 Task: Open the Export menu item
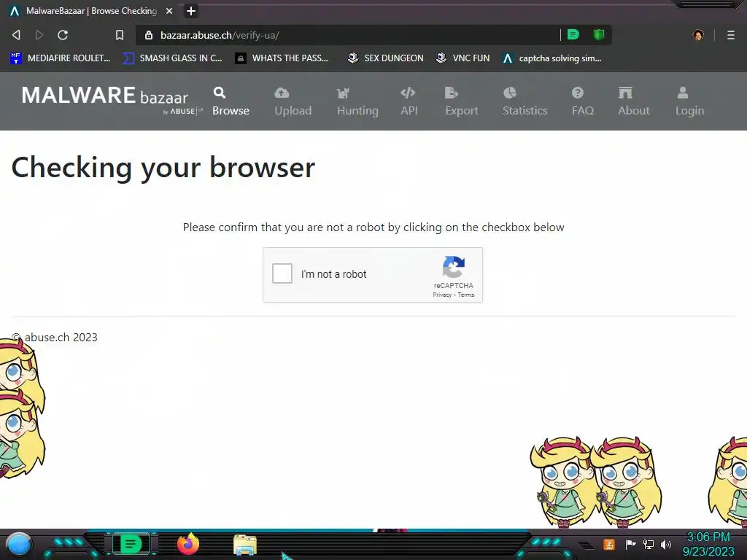point(462,101)
